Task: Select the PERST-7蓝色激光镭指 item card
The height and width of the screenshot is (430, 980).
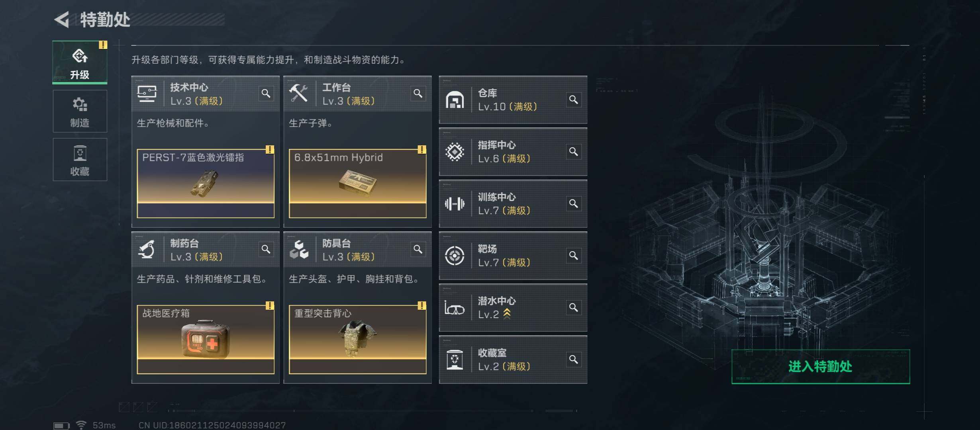Action: pyautogui.click(x=206, y=184)
